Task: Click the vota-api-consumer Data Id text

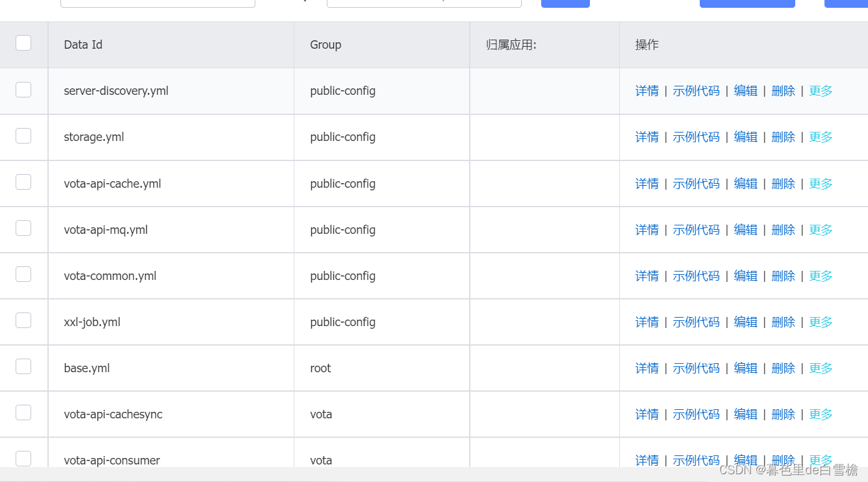Action: tap(112, 461)
